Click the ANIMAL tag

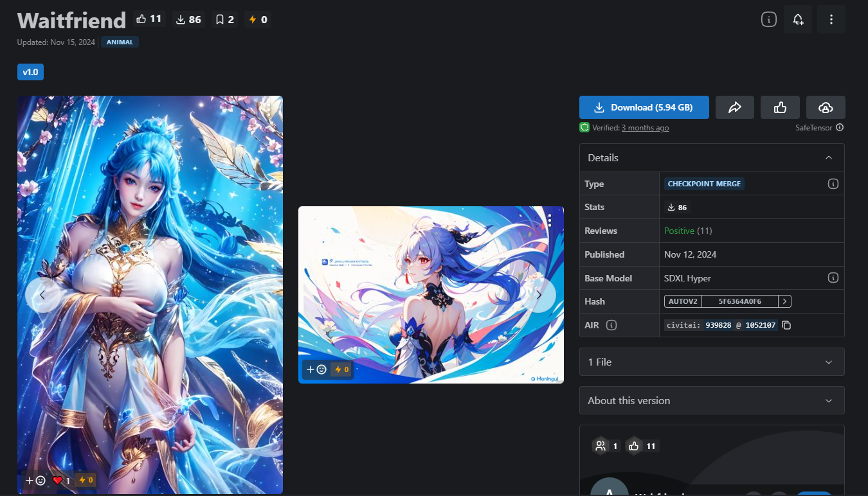pos(120,42)
